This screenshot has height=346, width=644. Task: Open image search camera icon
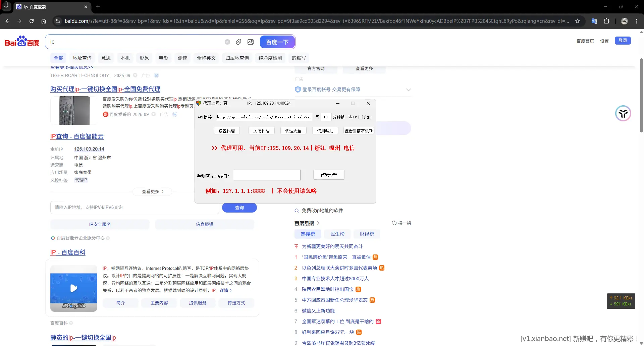point(251,42)
